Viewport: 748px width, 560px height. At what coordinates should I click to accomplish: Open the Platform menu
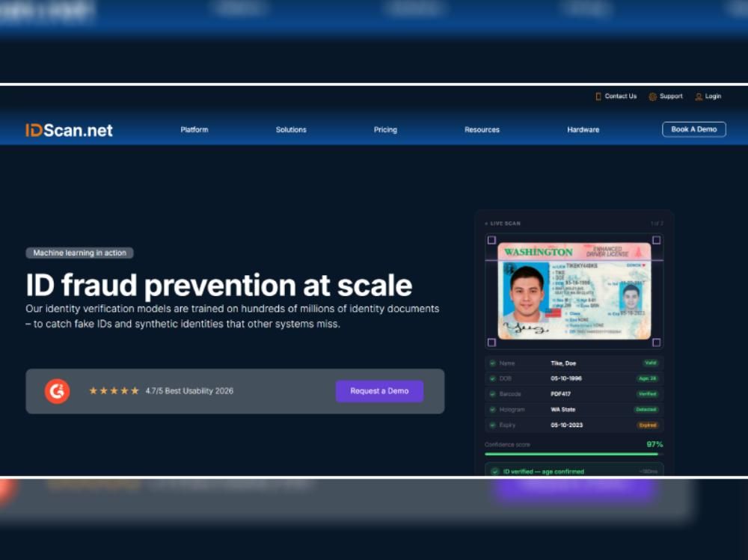[194, 130]
